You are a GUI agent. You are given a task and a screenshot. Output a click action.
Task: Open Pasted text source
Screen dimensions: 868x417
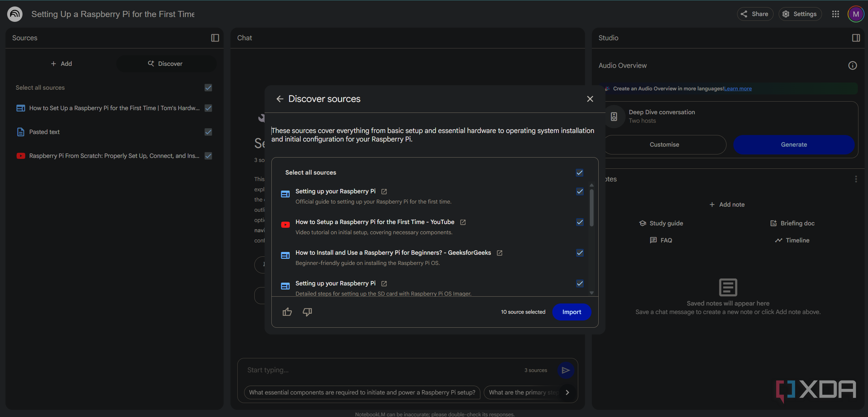coord(44,132)
